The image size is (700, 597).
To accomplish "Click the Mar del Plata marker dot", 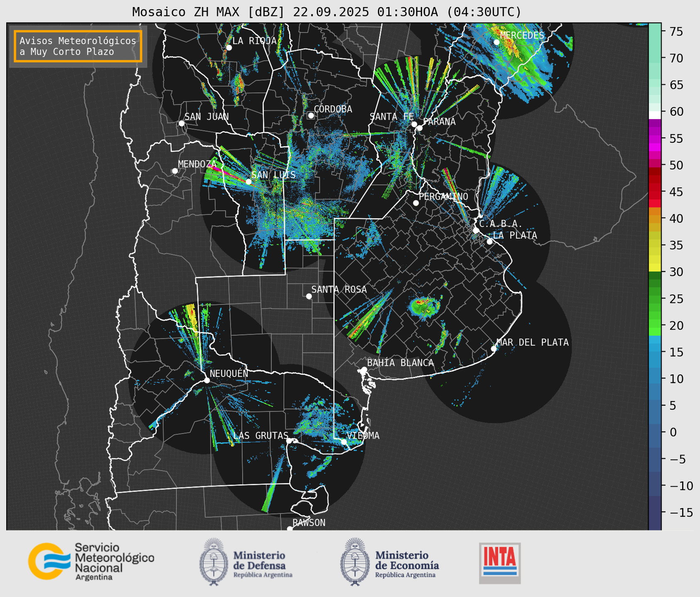I will 493,349.
